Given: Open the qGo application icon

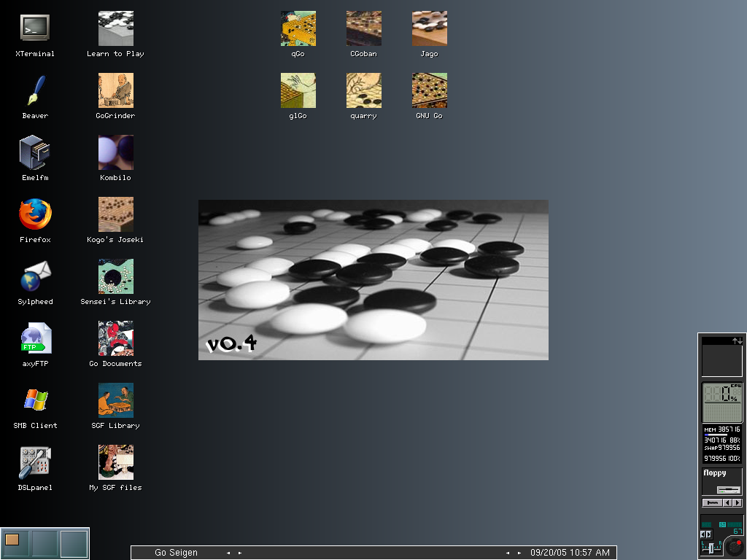Looking at the screenshot, I should (298, 29).
